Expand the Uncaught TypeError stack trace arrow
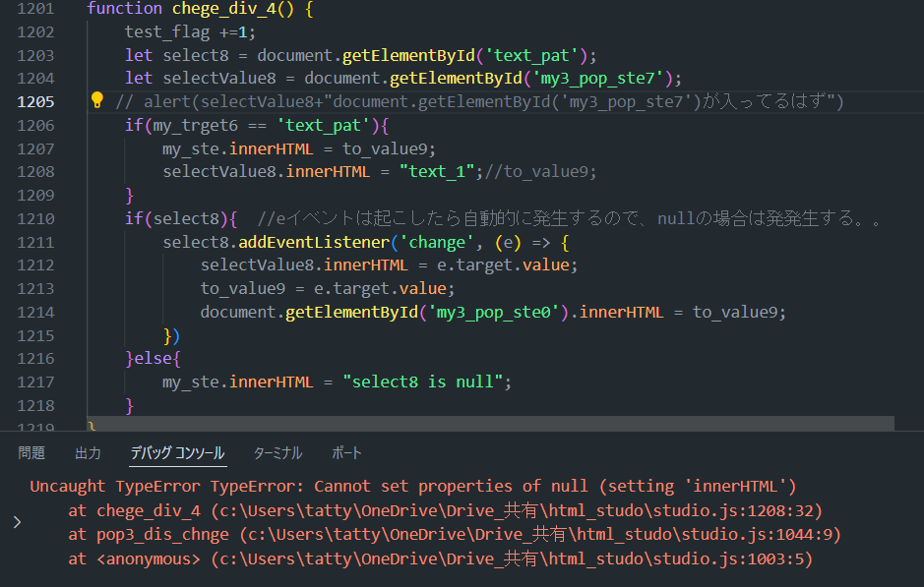Screen dimensions: 924x587 (x=17, y=522)
